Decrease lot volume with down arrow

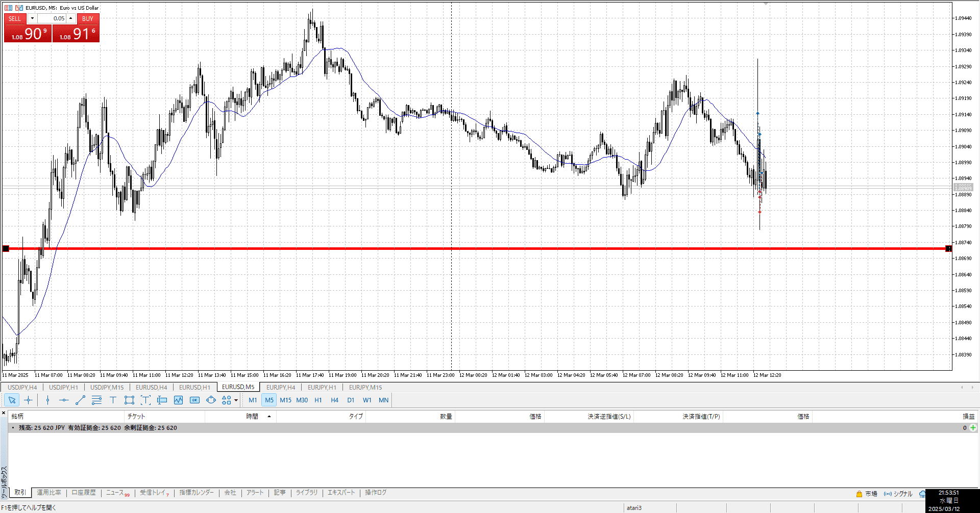32,18
